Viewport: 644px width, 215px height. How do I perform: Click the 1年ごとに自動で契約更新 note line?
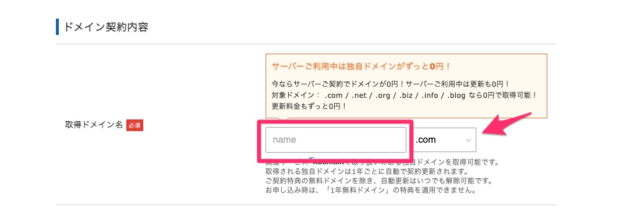pyautogui.click(x=367, y=171)
